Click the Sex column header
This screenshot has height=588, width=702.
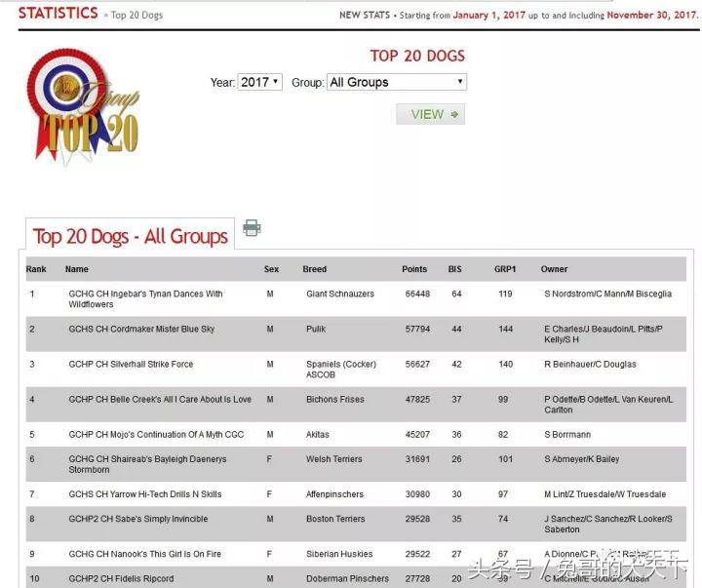click(271, 269)
